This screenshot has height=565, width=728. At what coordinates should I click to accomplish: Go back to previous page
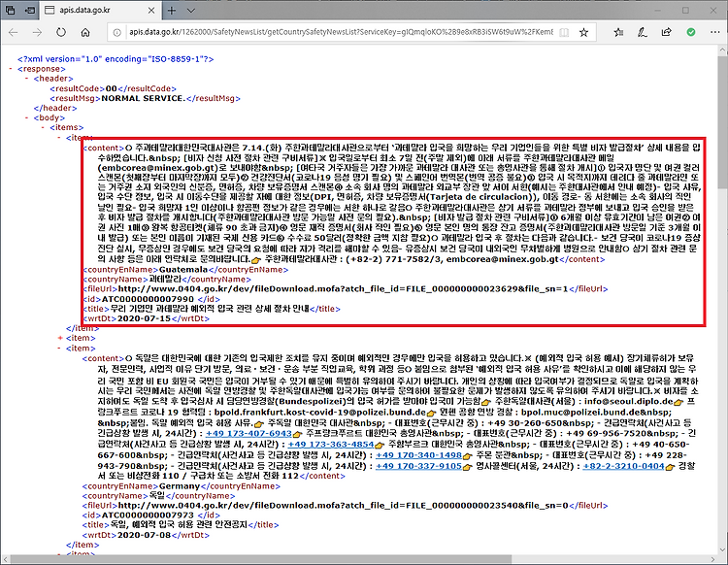click(x=13, y=32)
